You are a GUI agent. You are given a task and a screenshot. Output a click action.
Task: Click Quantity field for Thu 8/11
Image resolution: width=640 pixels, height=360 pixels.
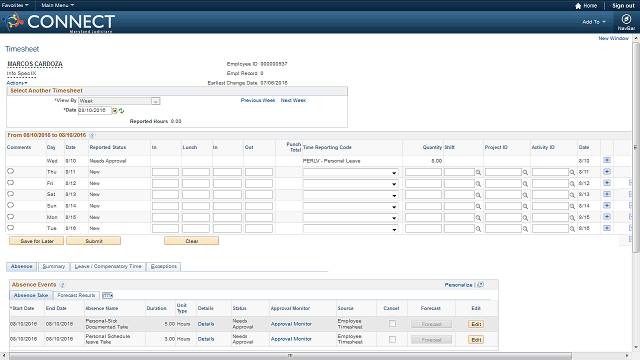point(423,172)
